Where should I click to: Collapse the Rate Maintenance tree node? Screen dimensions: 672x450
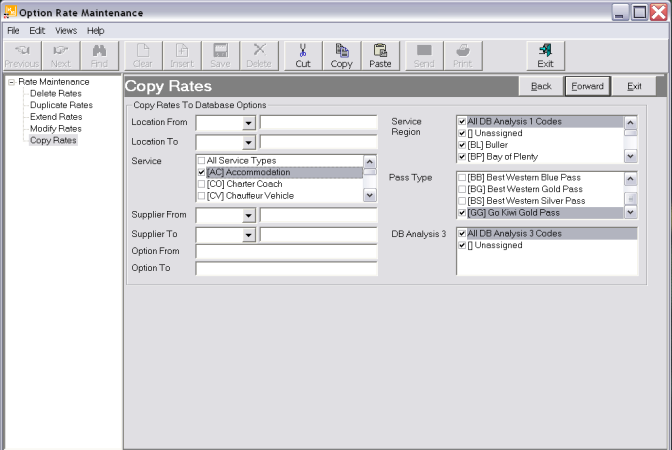[12, 82]
